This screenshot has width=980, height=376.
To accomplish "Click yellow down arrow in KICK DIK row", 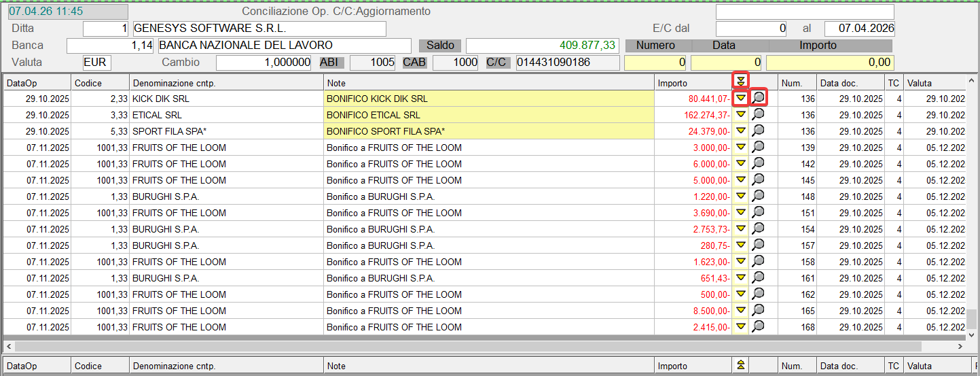I will (740, 99).
